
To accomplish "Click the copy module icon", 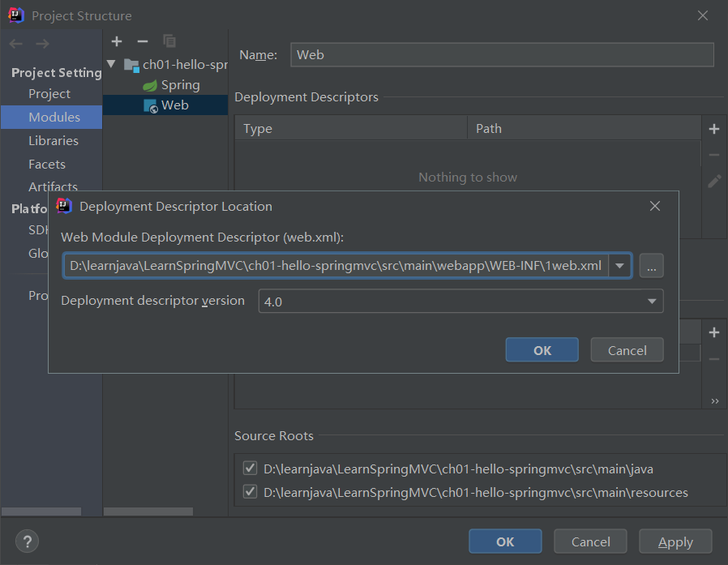I will click(169, 41).
